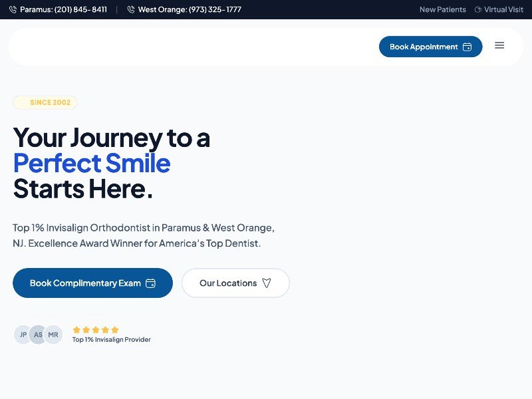Screen dimensions: 532x399
Task: Call the West Orange phone number link
Action: pyautogui.click(x=191, y=9)
